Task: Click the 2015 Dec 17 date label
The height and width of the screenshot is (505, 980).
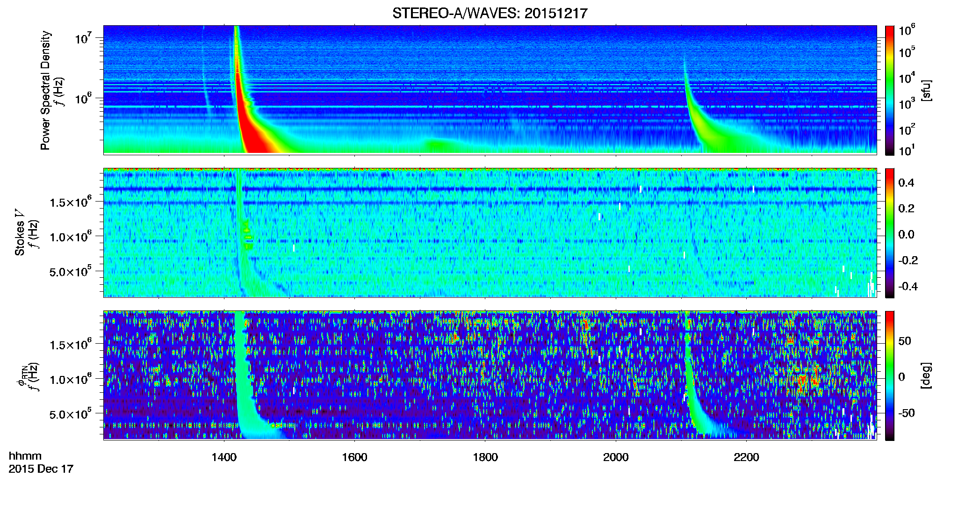Action: click(x=41, y=469)
